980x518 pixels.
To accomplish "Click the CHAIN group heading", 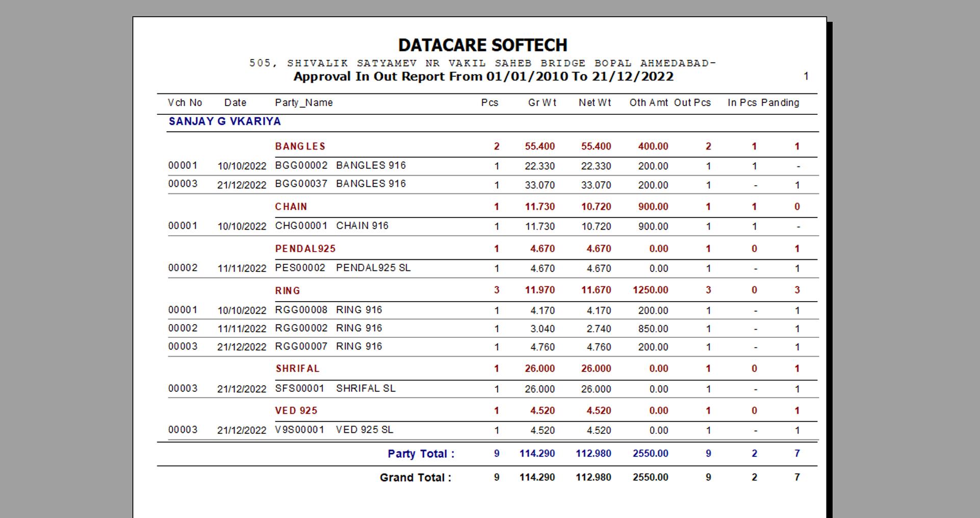I will point(291,207).
